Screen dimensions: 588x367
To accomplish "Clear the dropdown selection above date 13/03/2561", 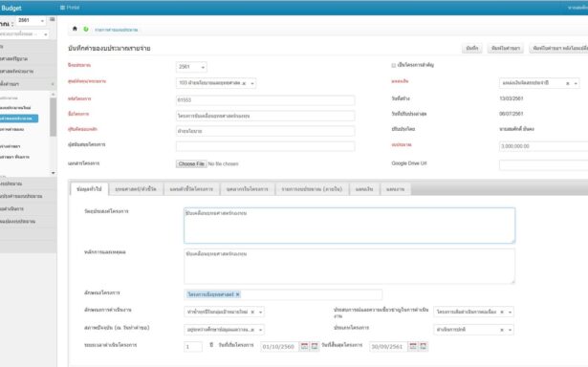I will (567, 83).
